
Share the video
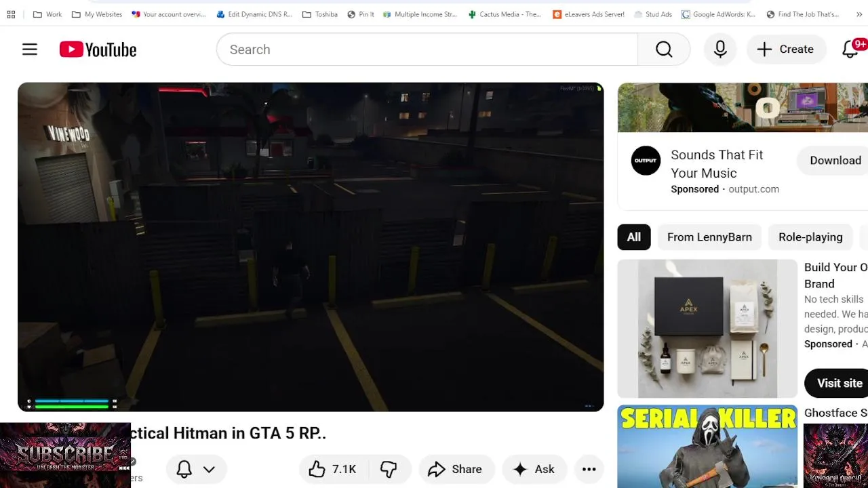click(455, 469)
